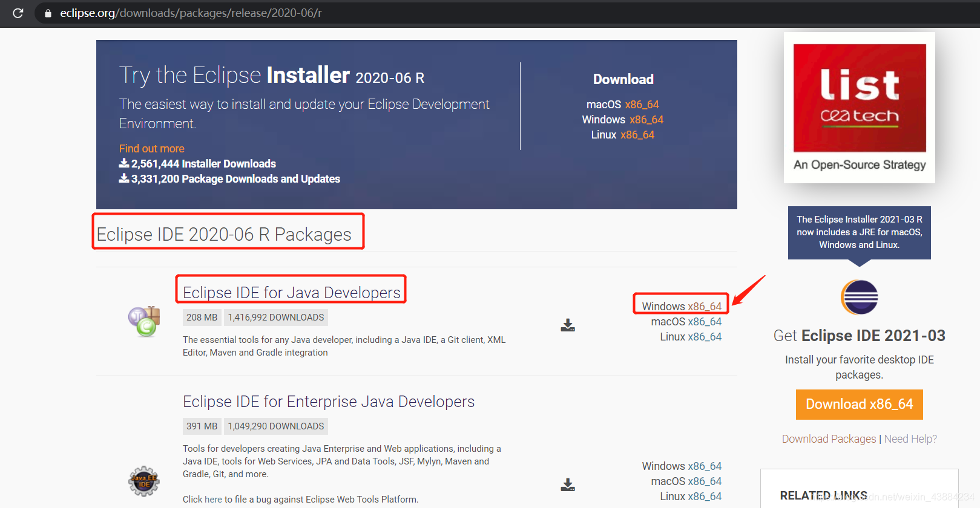This screenshot has width=980, height=508.
Task: Open Eclipse IDE for Enterprise Java Developers title
Action: coord(329,402)
